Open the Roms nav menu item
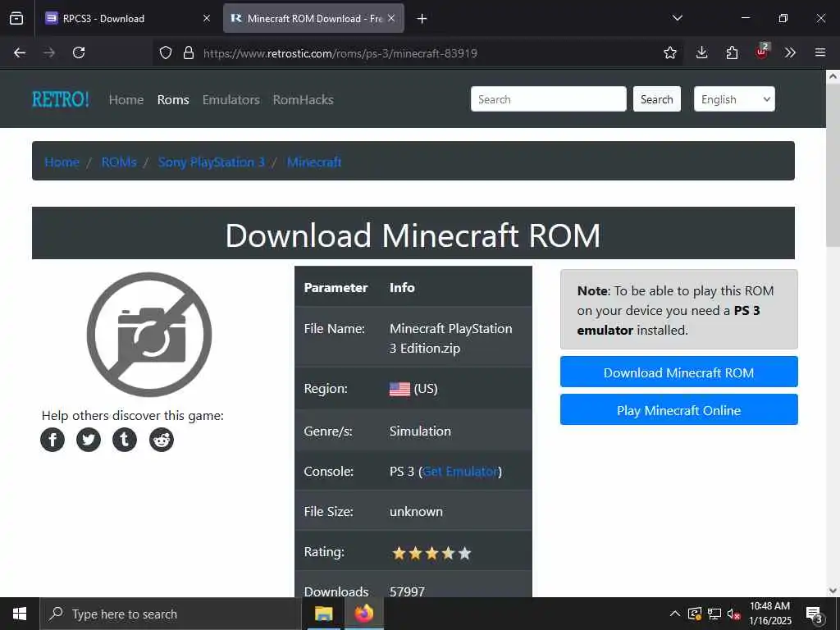Screen dimensions: 840x630 pyautogui.click(x=173, y=99)
